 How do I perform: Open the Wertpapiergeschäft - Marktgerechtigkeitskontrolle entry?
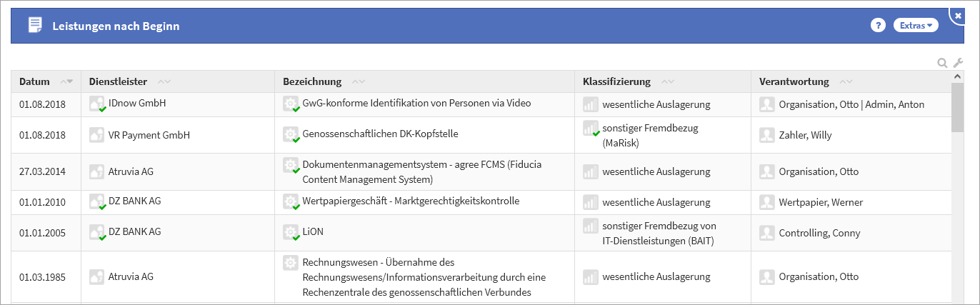pos(411,201)
